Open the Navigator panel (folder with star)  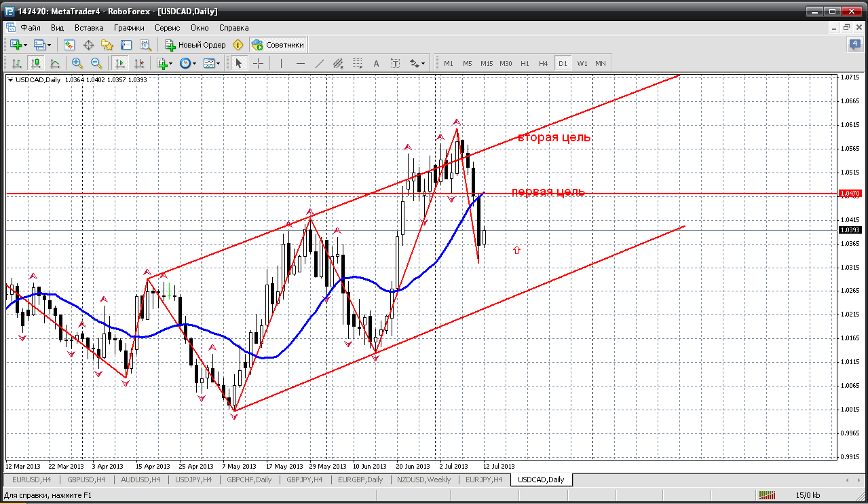[107, 45]
